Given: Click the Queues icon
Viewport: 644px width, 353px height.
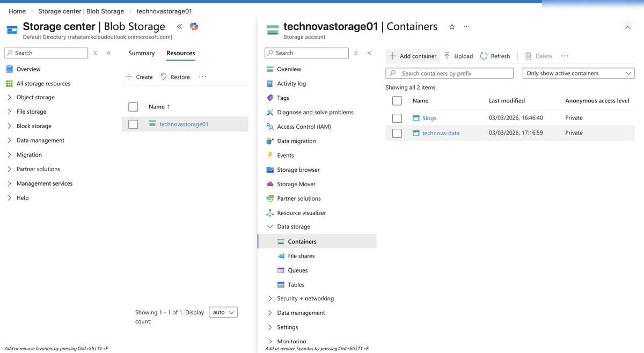Looking at the screenshot, I should point(281,270).
